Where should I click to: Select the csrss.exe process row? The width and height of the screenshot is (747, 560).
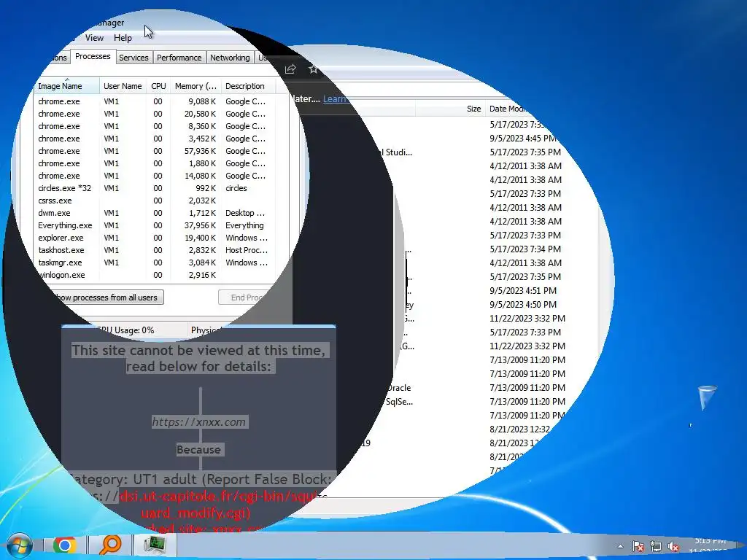coord(153,201)
